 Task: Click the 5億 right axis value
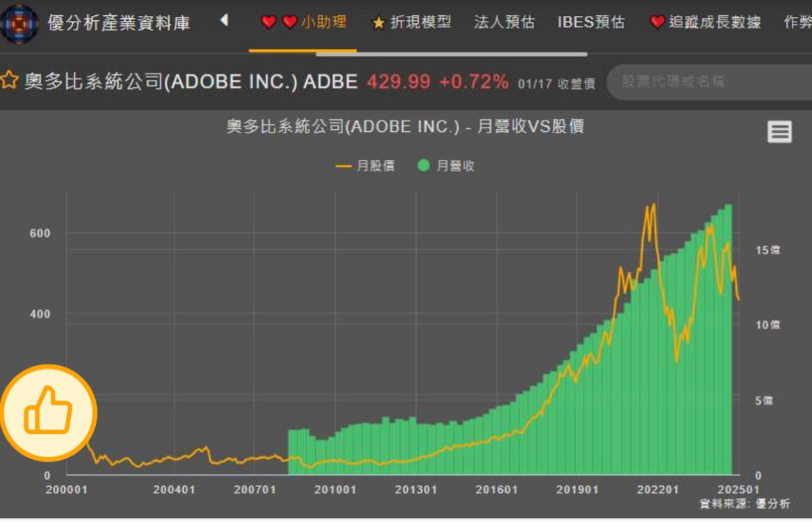[764, 401]
